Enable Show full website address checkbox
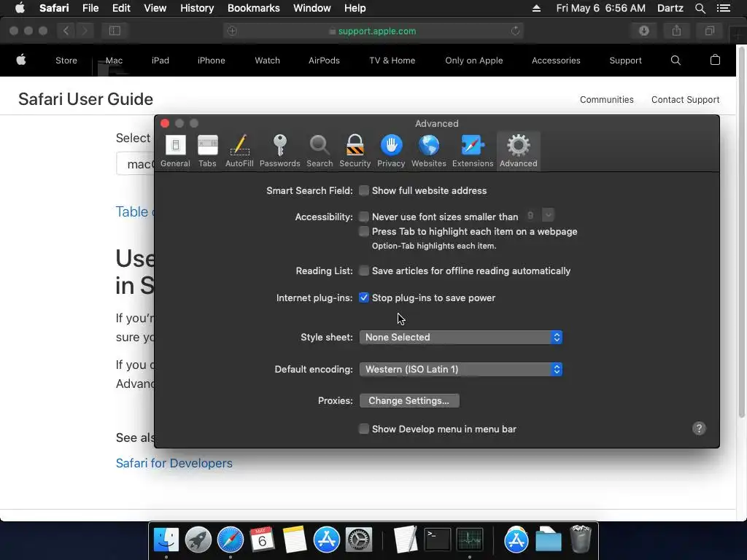The height and width of the screenshot is (560, 747). coord(364,190)
